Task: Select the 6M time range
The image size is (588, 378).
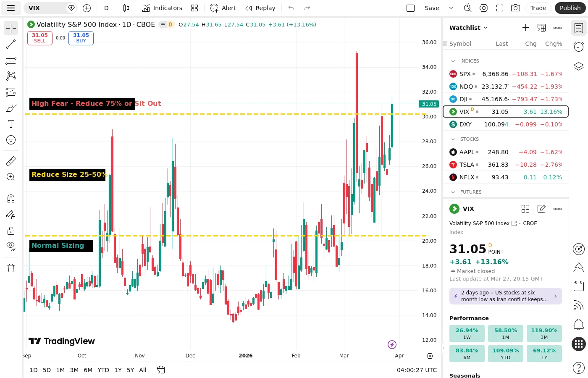Action: point(88,370)
